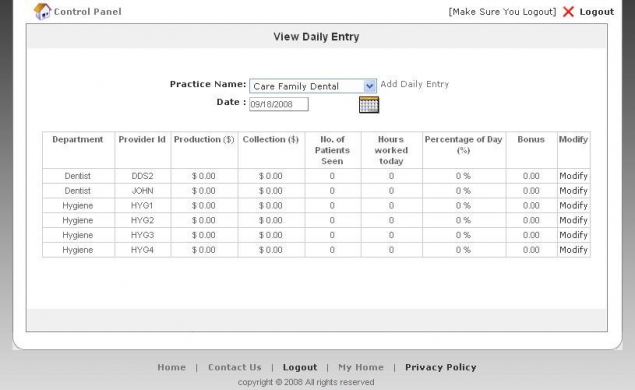Image resolution: width=635 pixels, height=390 pixels.
Task: Click bonus 0.00 in HYG2 row
Action: click(x=531, y=220)
